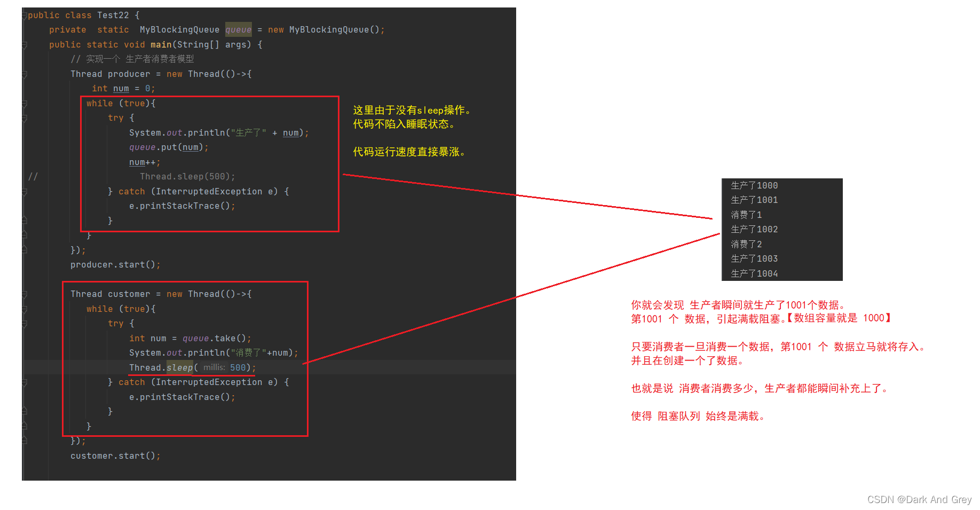This screenshot has width=980, height=510.
Task: Click 'MyBlockingQueue()' constructor call
Action: point(334,30)
